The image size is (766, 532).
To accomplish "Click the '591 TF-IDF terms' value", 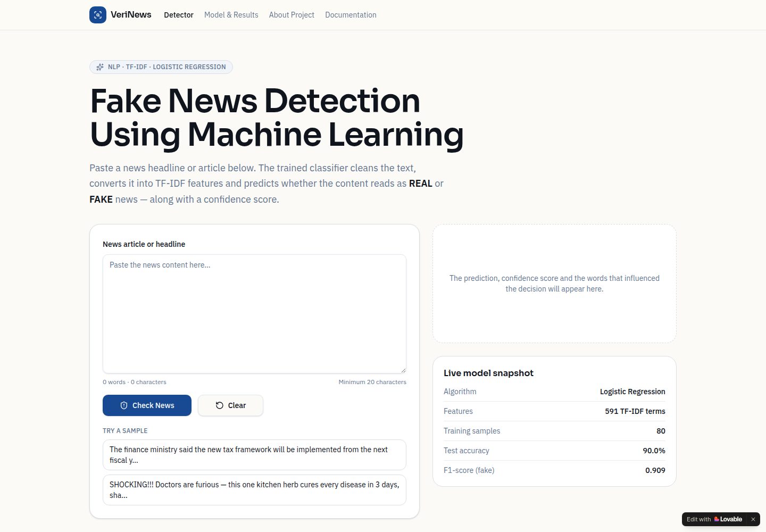I will tap(635, 411).
